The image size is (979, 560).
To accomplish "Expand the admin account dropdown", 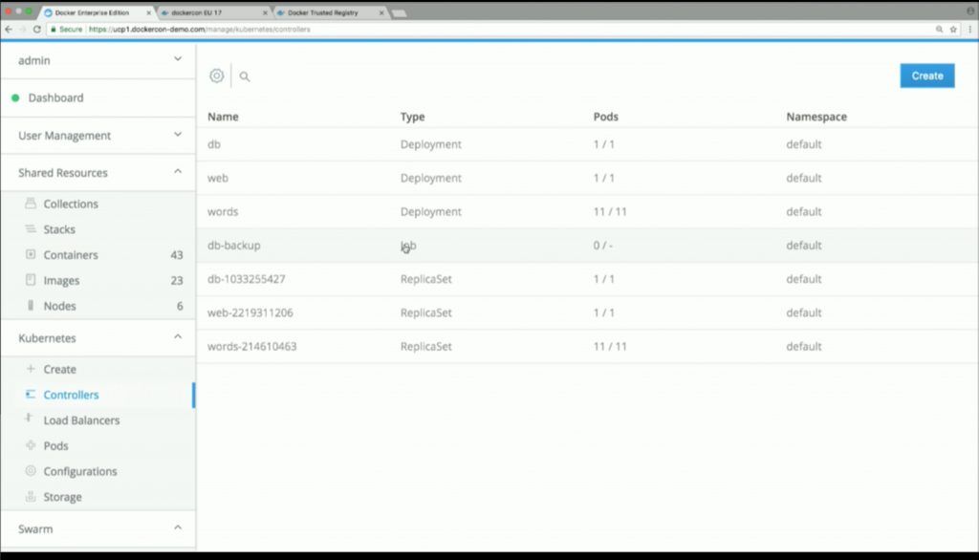I will (178, 59).
